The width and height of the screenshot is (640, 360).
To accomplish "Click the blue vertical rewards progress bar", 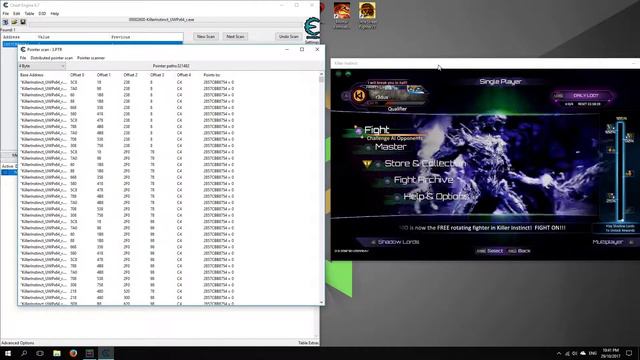I will coord(620,171).
